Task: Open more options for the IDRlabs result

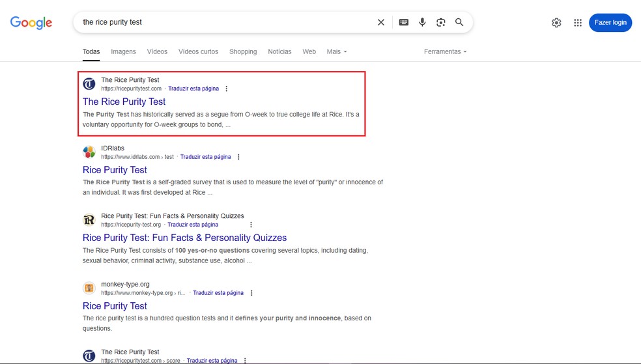Action: pos(238,157)
